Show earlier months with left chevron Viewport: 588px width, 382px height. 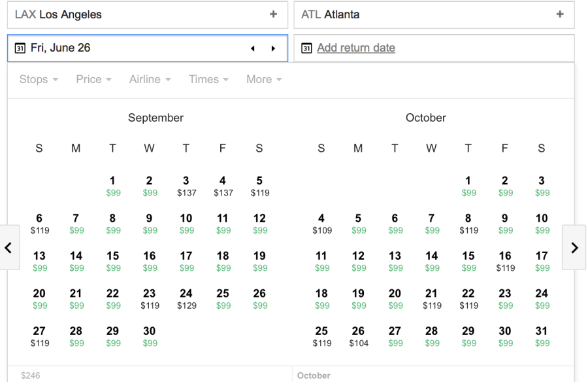8,247
